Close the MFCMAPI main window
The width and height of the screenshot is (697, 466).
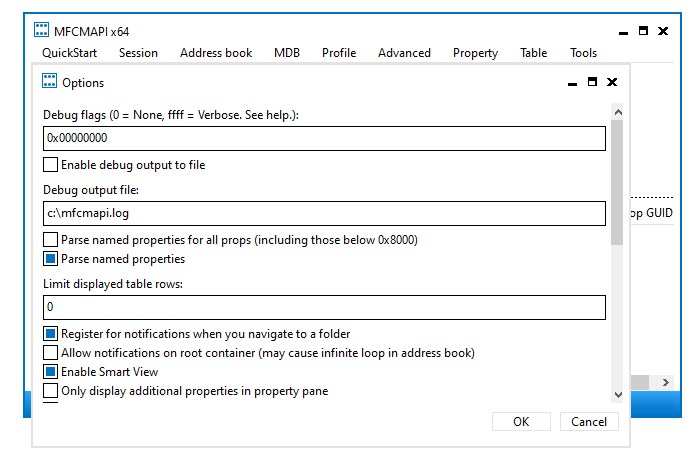pos(664,31)
